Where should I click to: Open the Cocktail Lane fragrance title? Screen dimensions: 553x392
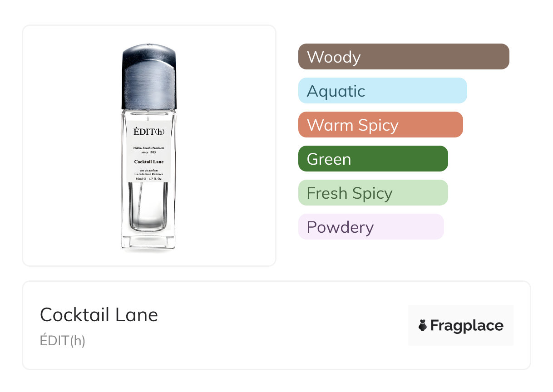[99, 315]
